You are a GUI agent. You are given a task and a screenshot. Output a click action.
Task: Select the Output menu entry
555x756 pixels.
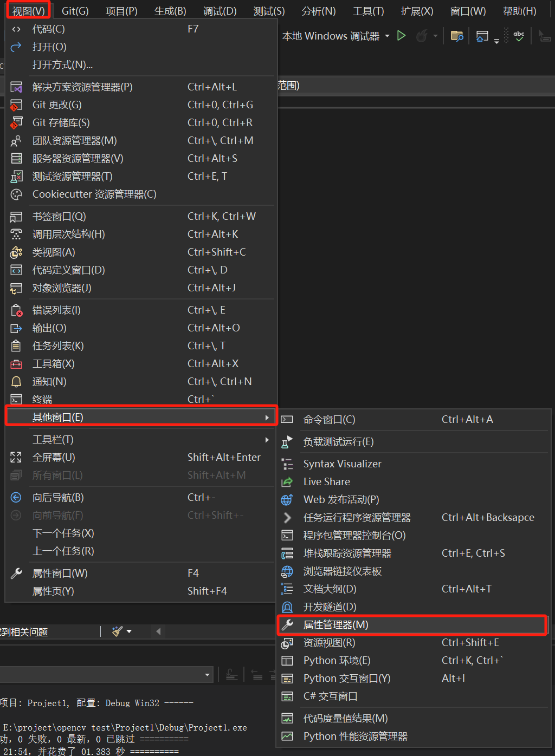click(x=141, y=328)
